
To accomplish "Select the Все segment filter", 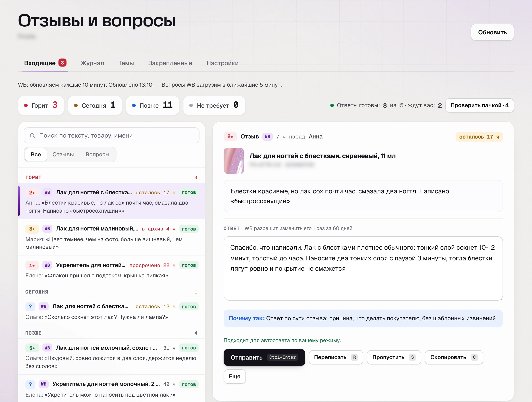I will tap(36, 155).
